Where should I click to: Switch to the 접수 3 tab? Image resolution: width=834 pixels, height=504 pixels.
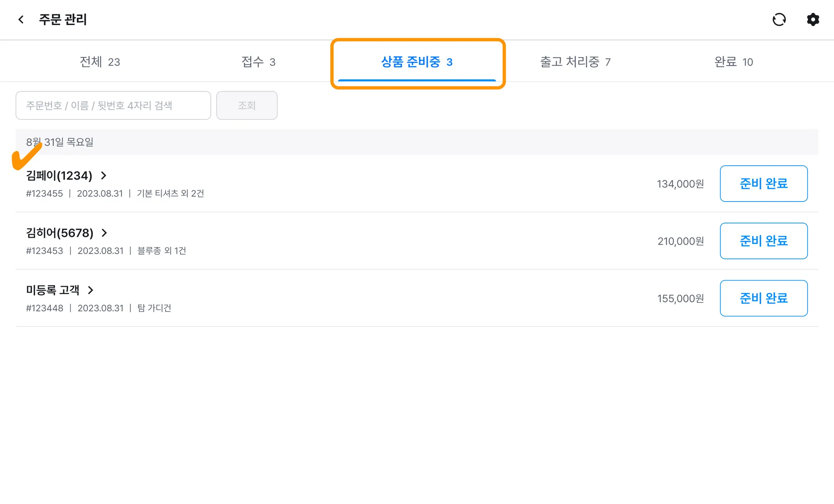[x=258, y=62]
